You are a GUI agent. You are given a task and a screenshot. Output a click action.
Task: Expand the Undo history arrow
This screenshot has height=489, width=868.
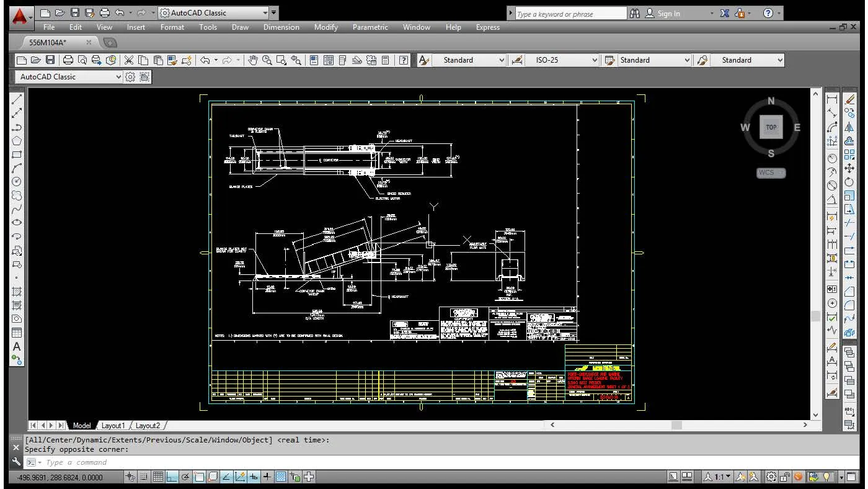tap(216, 60)
